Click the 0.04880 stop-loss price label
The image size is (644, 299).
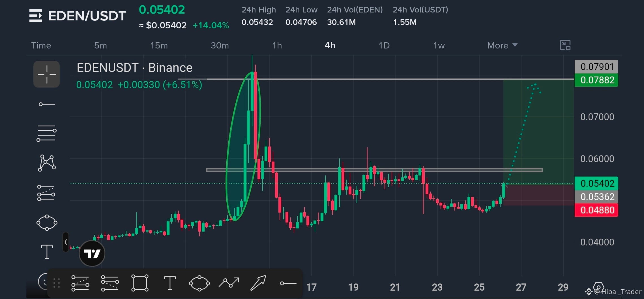pos(596,210)
